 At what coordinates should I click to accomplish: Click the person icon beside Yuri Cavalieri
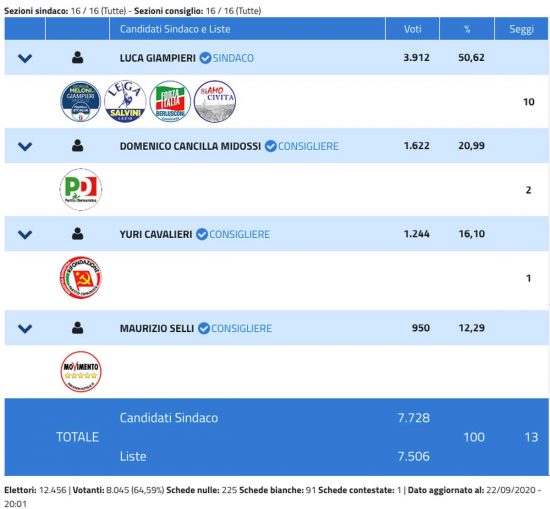(x=78, y=233)
